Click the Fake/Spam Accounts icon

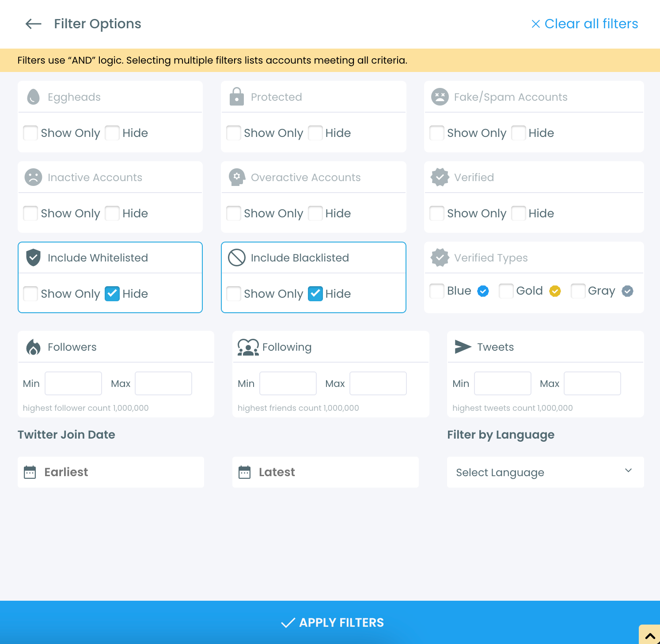pyautogui.click(x=440, y=97)
